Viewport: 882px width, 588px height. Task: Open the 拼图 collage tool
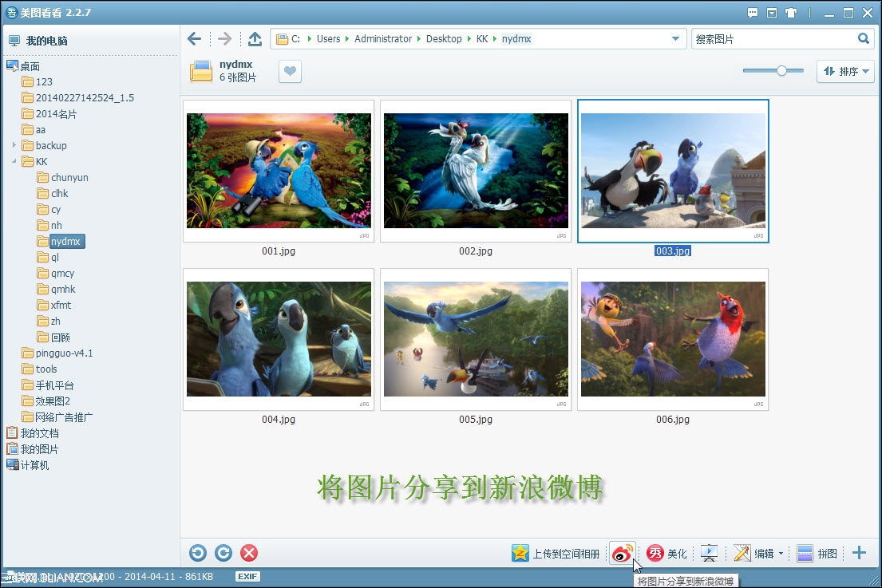(x=817, y=554)
